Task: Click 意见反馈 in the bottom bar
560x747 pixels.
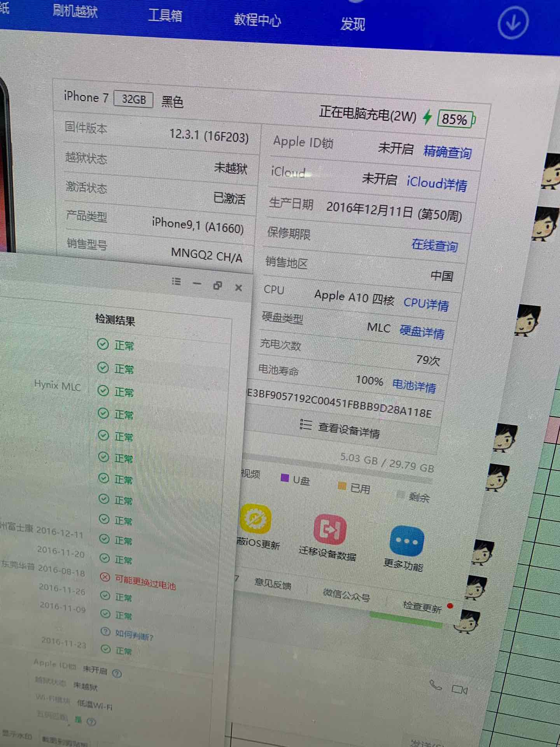Action: click(x=273, y=583)
